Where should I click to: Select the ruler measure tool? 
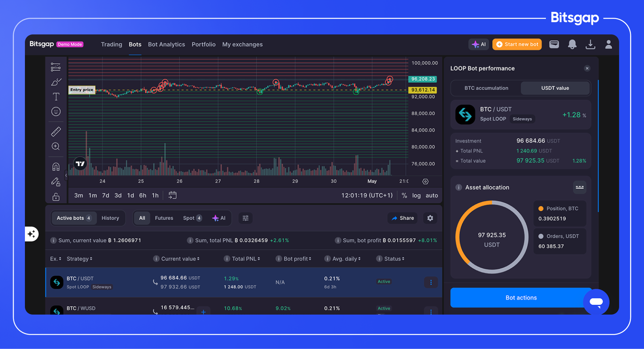[x=56, y=131]
